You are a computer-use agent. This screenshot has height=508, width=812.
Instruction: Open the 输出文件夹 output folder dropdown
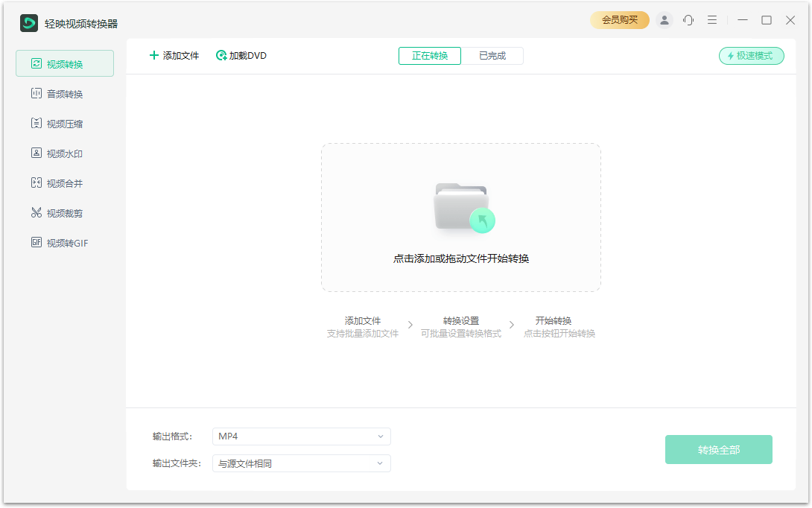(x=301, y=463)
